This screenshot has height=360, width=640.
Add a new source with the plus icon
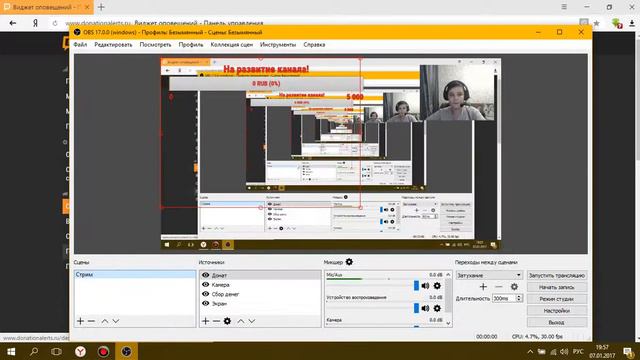tap(205, 321)
